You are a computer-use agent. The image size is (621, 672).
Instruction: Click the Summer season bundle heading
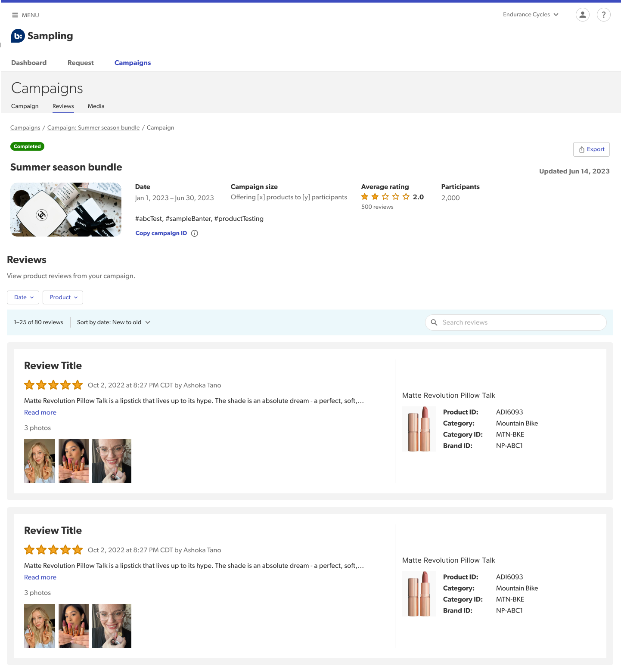point(66,167)
